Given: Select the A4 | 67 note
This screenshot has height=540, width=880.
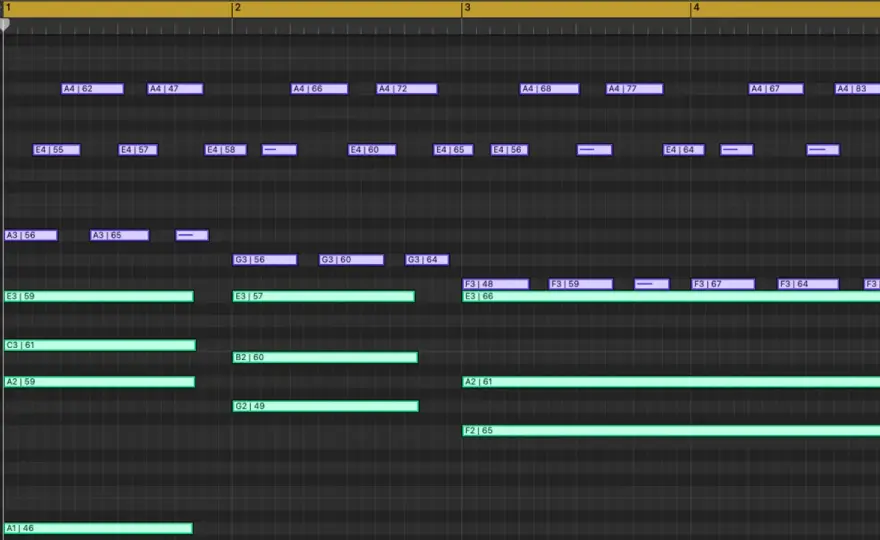Looking at the screenshot, I should click(x=776, y=89).
